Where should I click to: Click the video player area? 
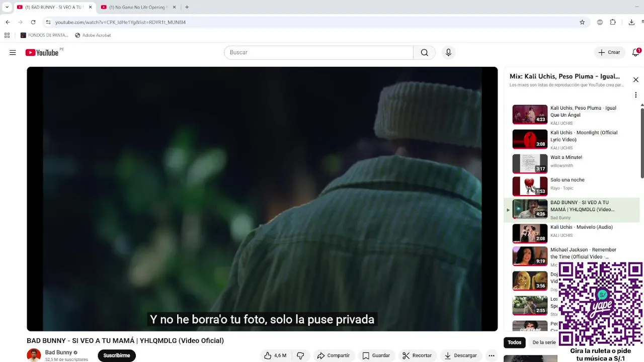[262, 199]
